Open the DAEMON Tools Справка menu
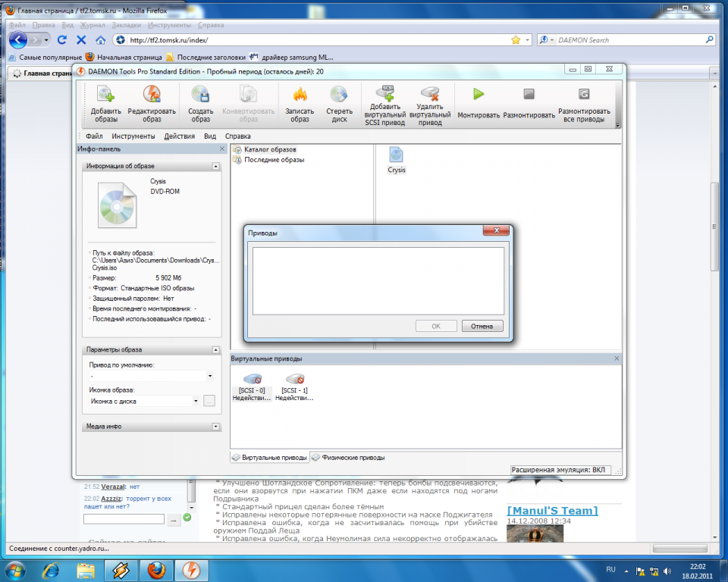Screen dimensions: 728x582 click(x=237, y=136)
